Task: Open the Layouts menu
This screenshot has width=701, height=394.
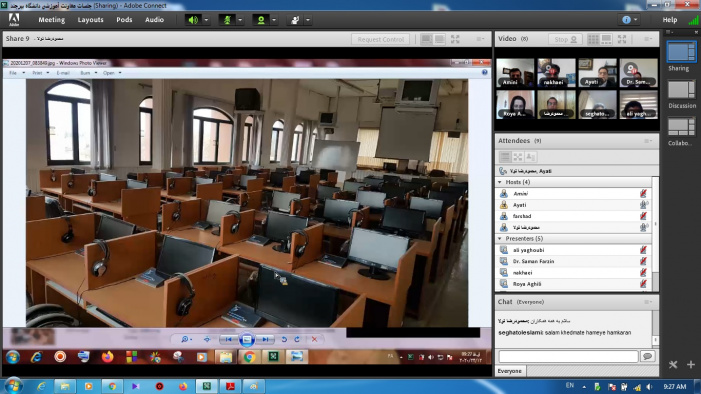Action: pos(90,20)
